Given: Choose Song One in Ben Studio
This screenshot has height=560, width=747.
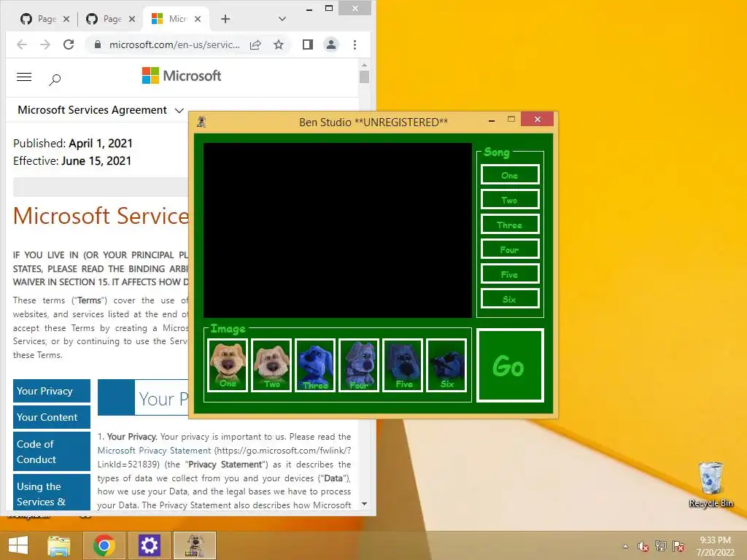Looking at the screenshot, I should point(510,174).
